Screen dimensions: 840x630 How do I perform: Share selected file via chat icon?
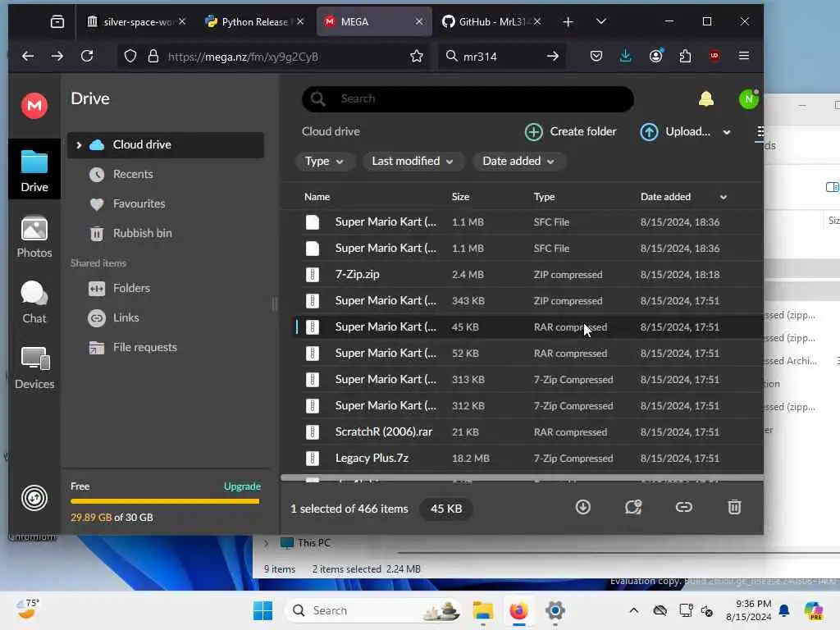(x=633, y=507)
